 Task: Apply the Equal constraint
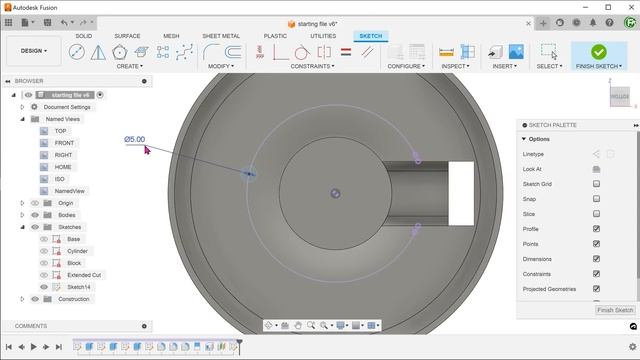tap(346, 52)
